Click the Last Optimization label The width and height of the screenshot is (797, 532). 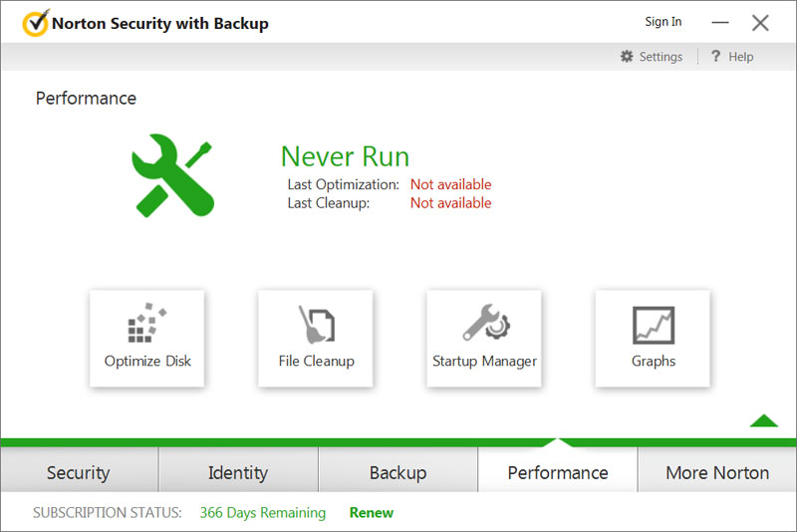tap(343, 184)
